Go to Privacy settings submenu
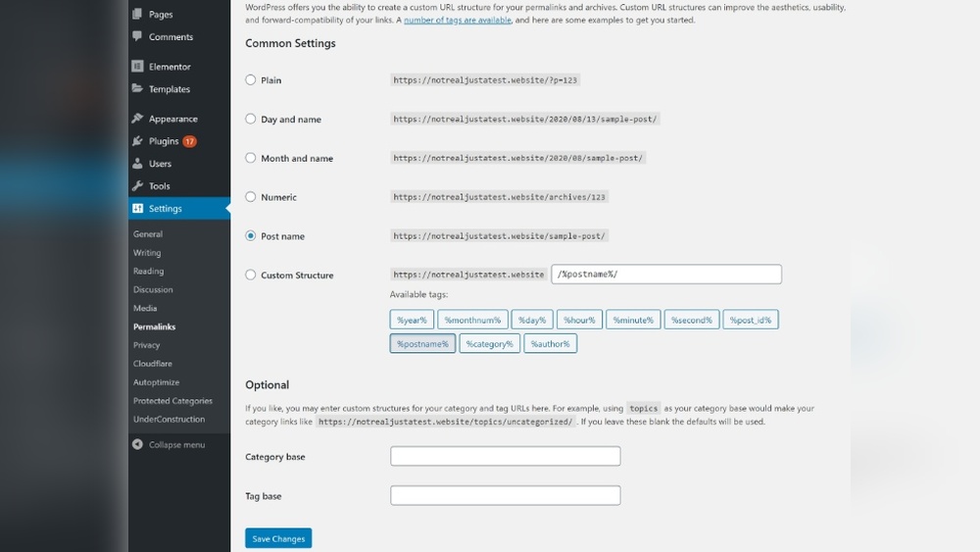The image size is (980, 552). point(146,345)
